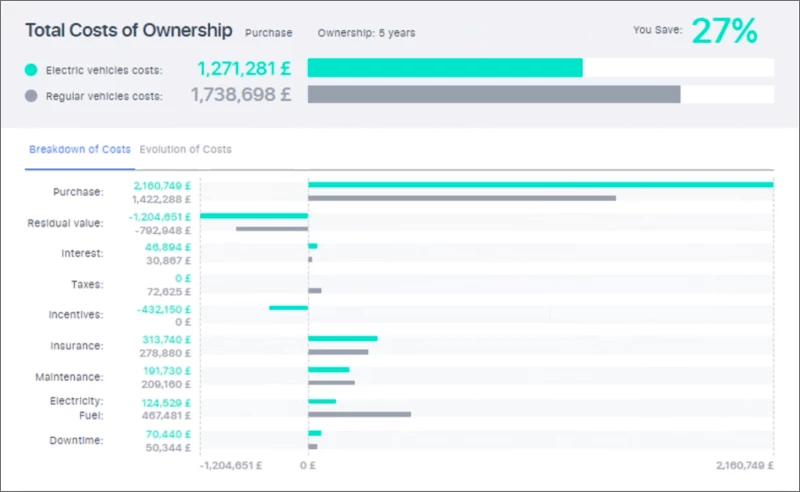Click the 313,740 £ insurance value
The width and height of the screenshot is (800, 492).
click(166, 340)
